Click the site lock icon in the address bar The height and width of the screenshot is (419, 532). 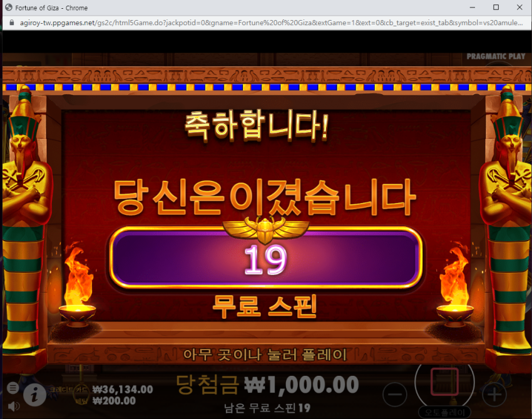pos(12,23)
